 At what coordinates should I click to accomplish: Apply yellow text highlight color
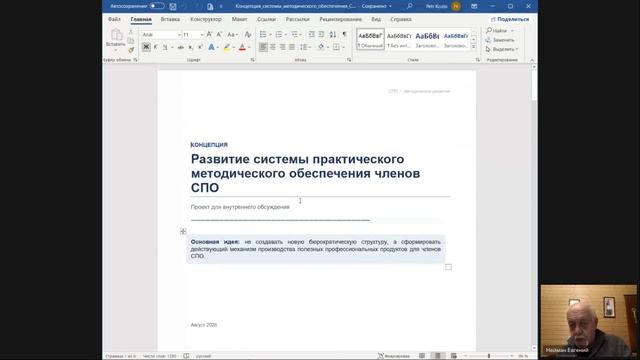(227, 47)
